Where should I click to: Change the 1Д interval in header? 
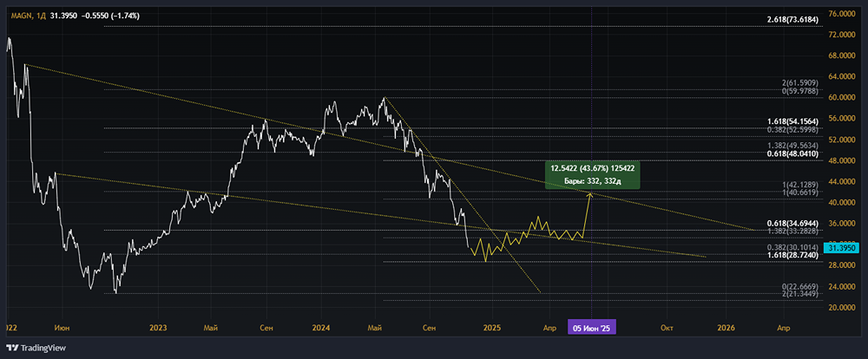click(39, 16)
